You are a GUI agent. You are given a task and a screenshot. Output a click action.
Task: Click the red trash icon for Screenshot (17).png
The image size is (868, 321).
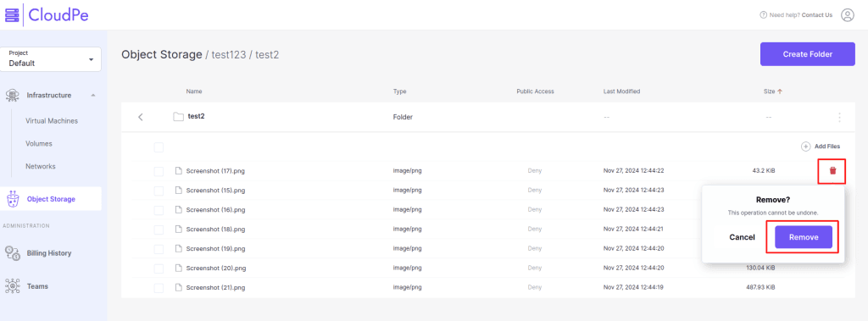[832, 170]
